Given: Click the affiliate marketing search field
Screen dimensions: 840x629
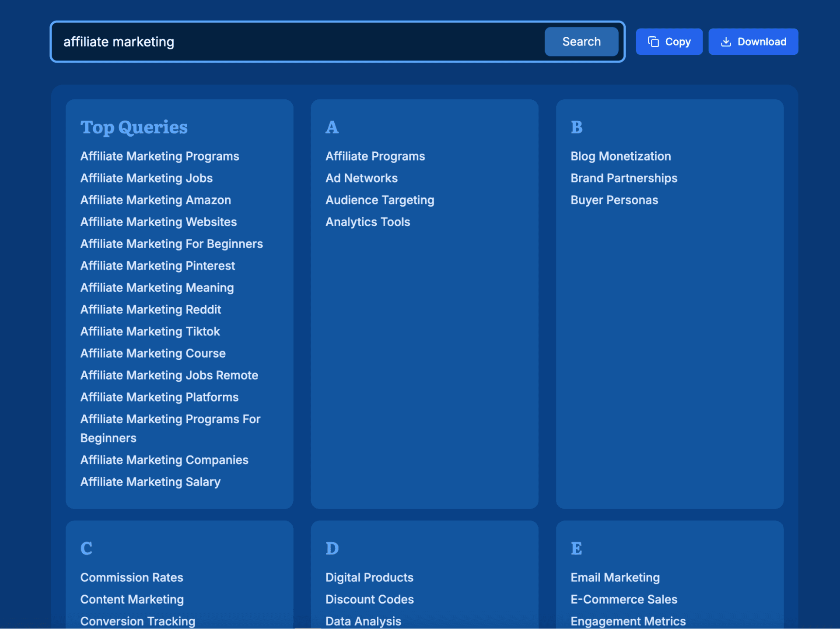Looking at the screenshot, I should click(297, 42).
